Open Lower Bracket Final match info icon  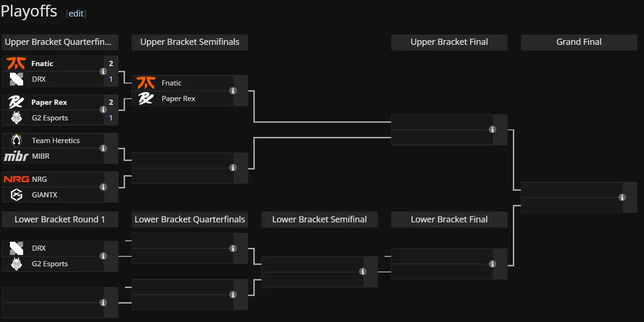493,264
